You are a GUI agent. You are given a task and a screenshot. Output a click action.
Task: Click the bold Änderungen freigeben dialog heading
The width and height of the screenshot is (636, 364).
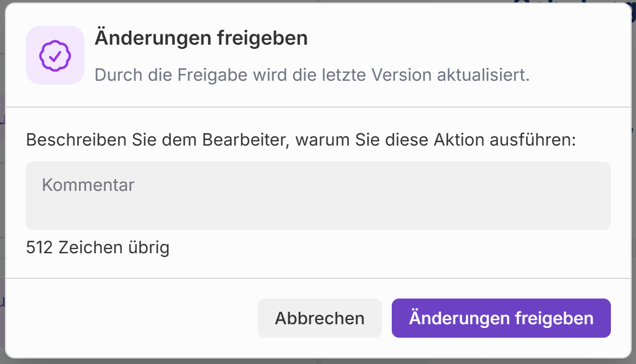click(201, 39)
